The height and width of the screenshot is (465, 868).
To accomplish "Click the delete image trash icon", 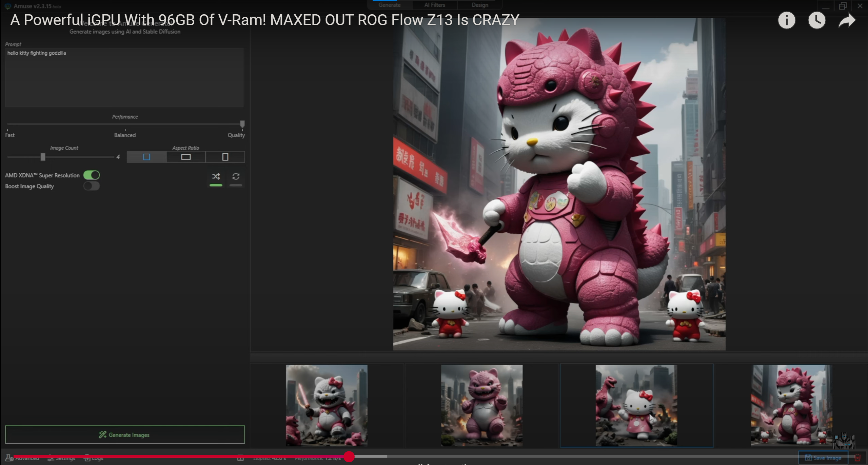I will (x=858, y=458).
